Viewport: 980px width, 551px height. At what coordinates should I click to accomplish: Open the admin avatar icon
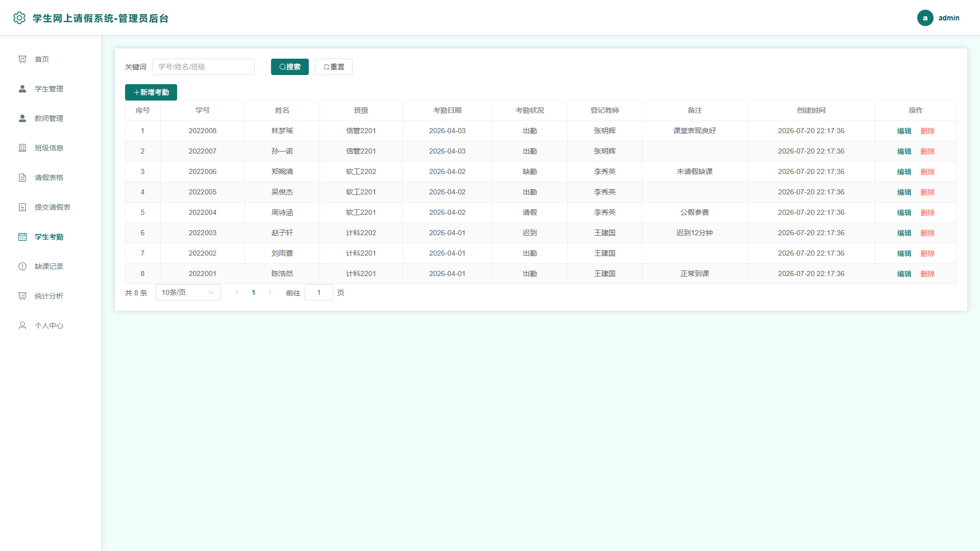pos(925,18)
